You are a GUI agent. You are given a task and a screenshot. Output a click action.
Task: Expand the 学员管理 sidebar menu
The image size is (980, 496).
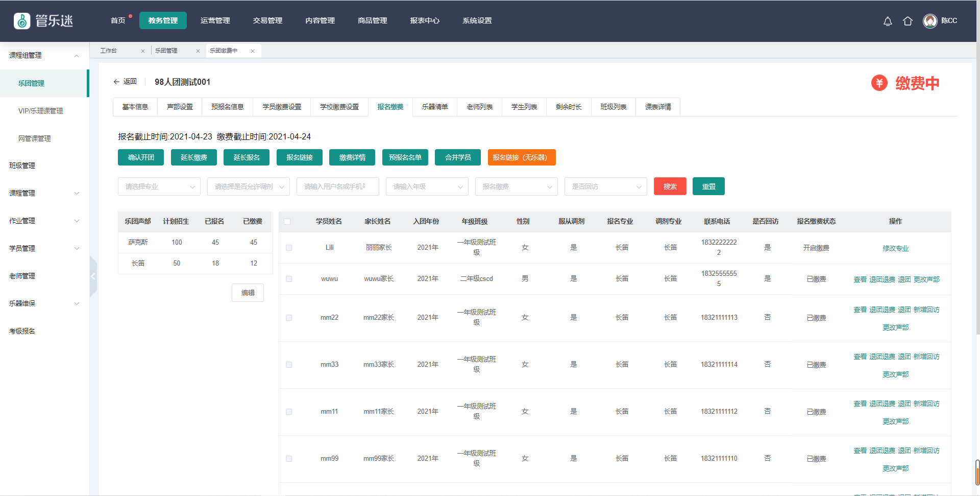[x=44, y=248]
